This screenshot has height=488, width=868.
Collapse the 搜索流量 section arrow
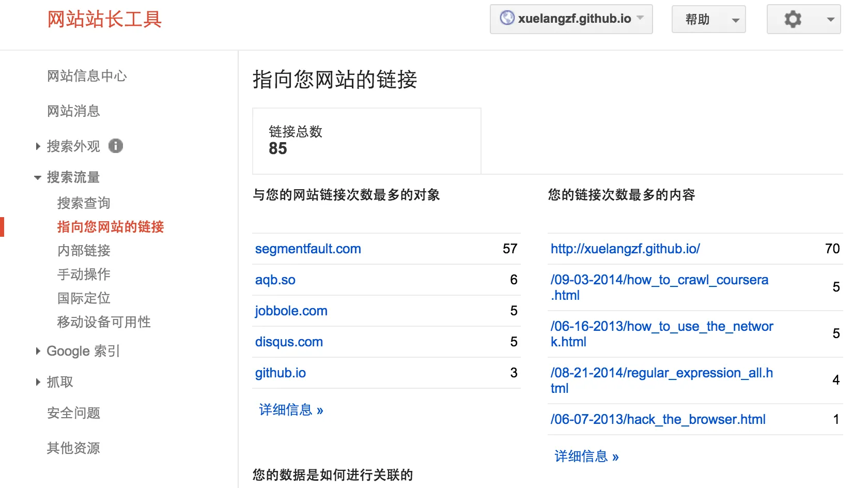tap(38, 177)
